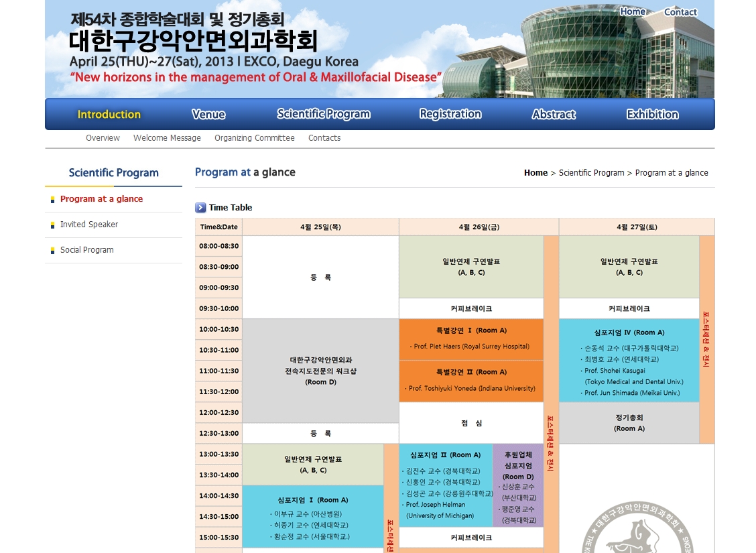Image resolution: width=756 pixels, height=553 pixels.
Task: Select Invited Speaker sidebar item
Action: click(x=88, y=224)
